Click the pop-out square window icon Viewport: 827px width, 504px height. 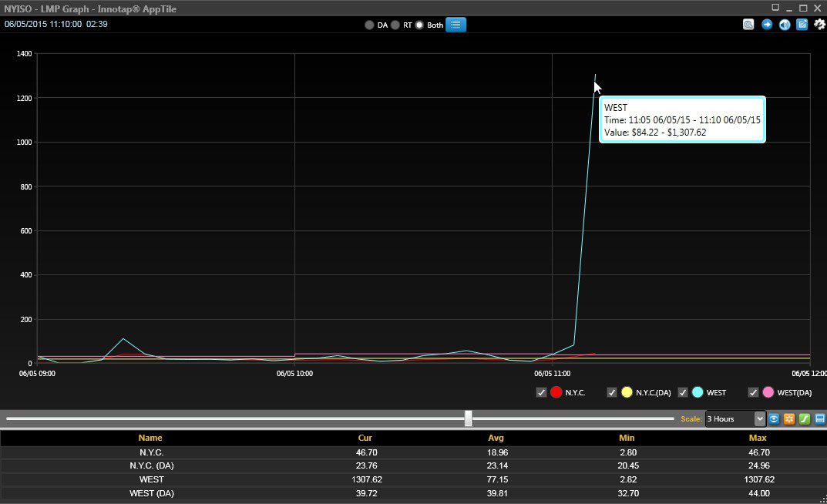pos(775,8)
